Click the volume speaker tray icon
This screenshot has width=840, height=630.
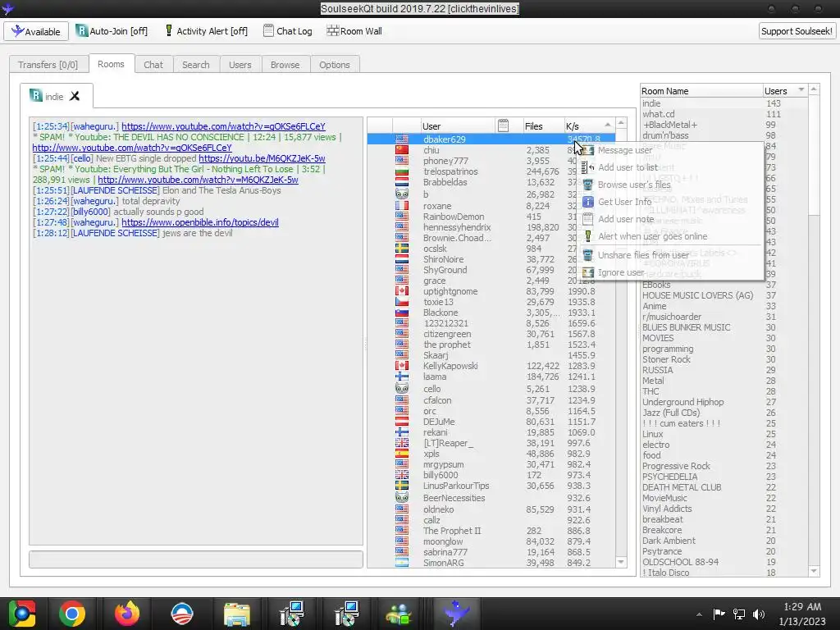(x=759, y=614)
